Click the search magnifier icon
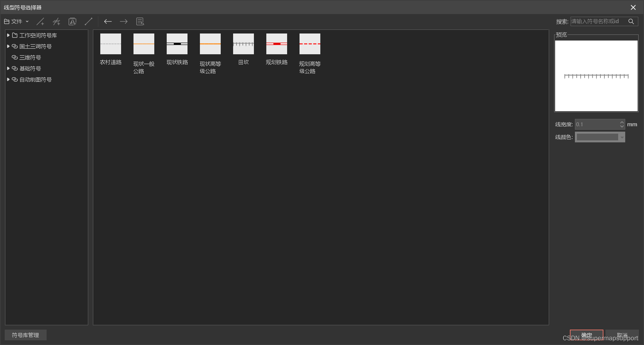This screenshot has height=345, width=644. pyautogui.click(x=631, y=21)
